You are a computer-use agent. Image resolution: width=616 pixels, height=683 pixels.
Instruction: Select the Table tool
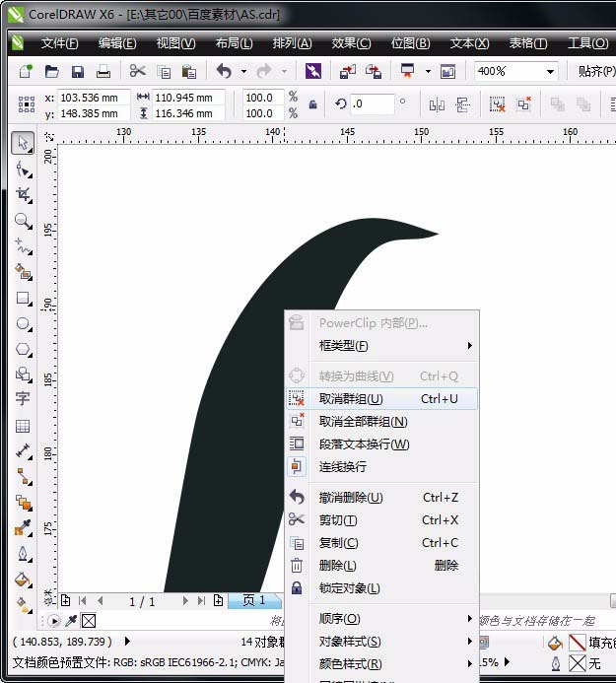pyautogui.click(x=22, y=426)
